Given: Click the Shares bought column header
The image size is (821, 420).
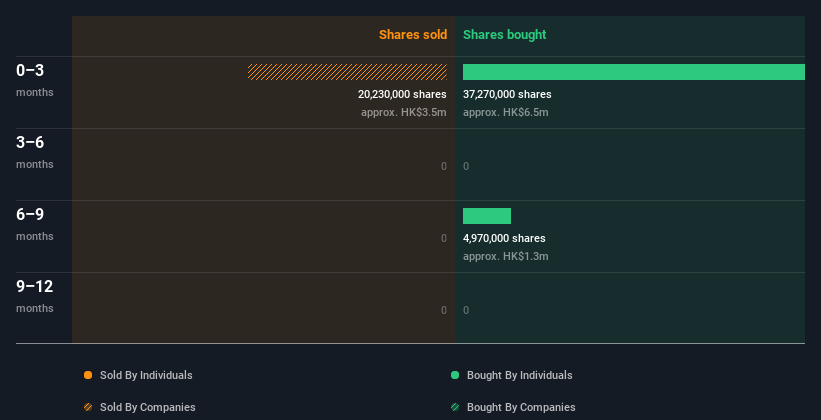Looking at the screenshot, I should click(505, 35).
